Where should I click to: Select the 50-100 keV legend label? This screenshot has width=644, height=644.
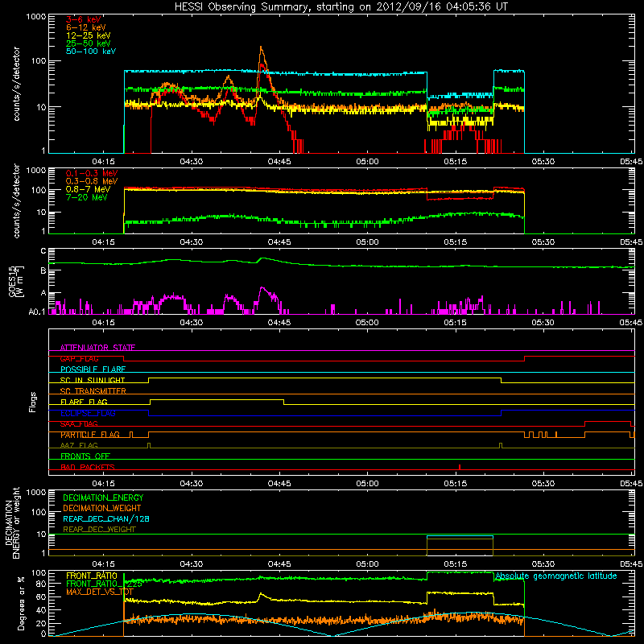point(91,52)
